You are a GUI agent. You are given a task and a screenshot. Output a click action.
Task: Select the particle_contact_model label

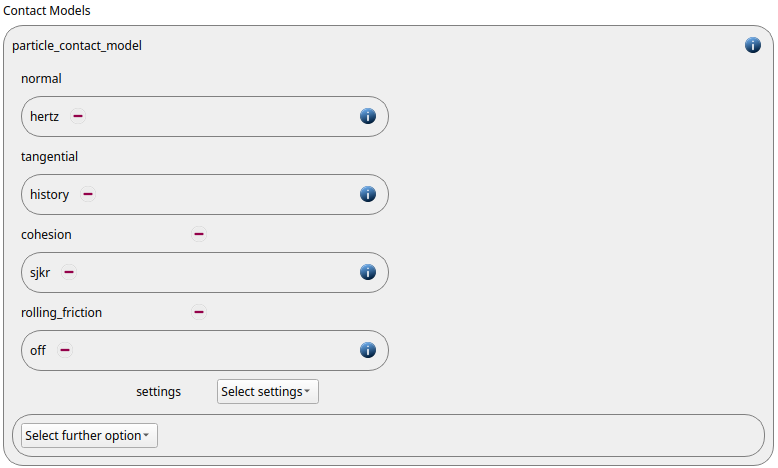(x=77, y=46)
